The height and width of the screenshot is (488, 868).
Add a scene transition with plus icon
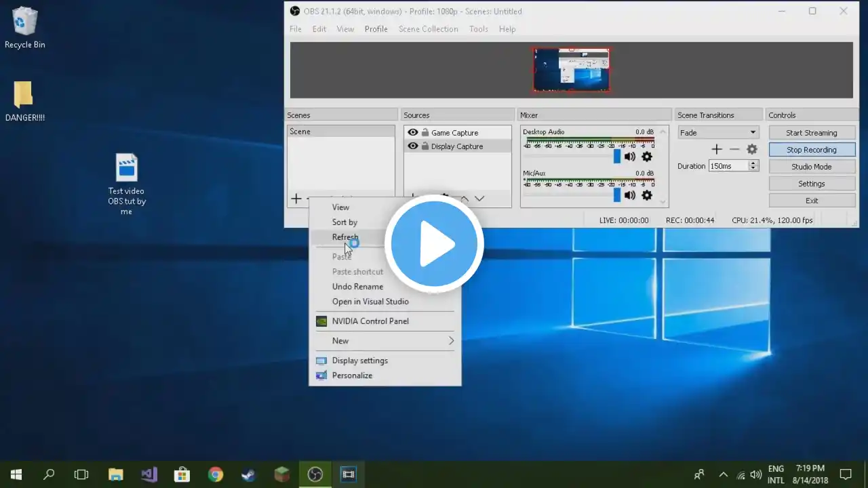click(717, 149)
